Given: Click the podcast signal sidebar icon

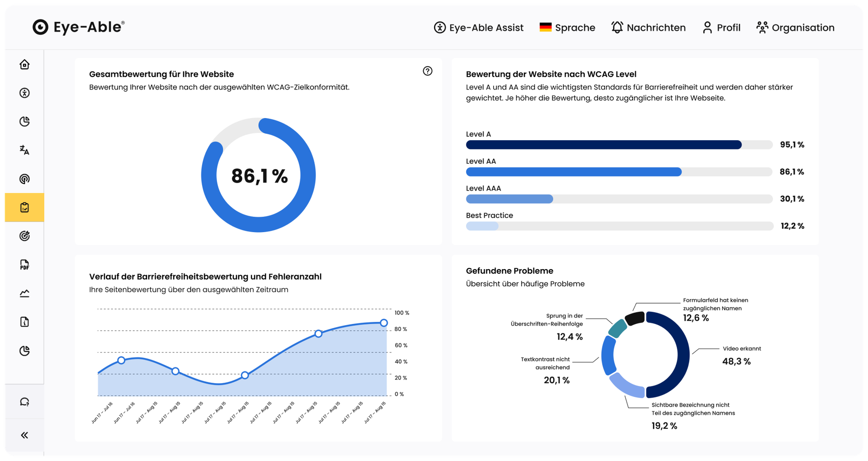Looking at the screenshot, I should click(x=24, y=179).
